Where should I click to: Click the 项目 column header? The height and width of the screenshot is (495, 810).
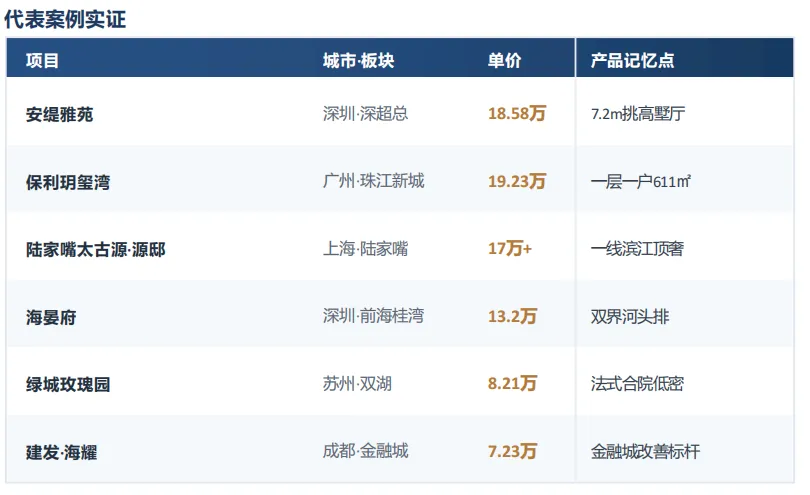coord(42,60)
